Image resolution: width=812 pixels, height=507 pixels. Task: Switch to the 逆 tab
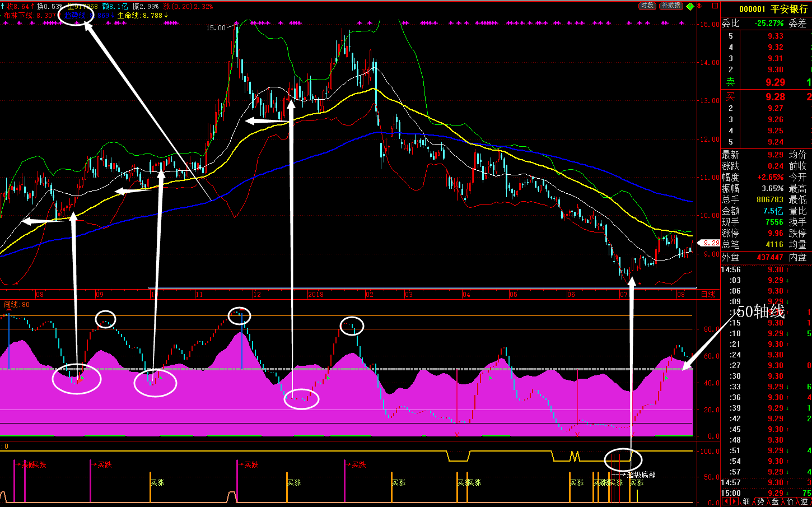tap(804, 501)
